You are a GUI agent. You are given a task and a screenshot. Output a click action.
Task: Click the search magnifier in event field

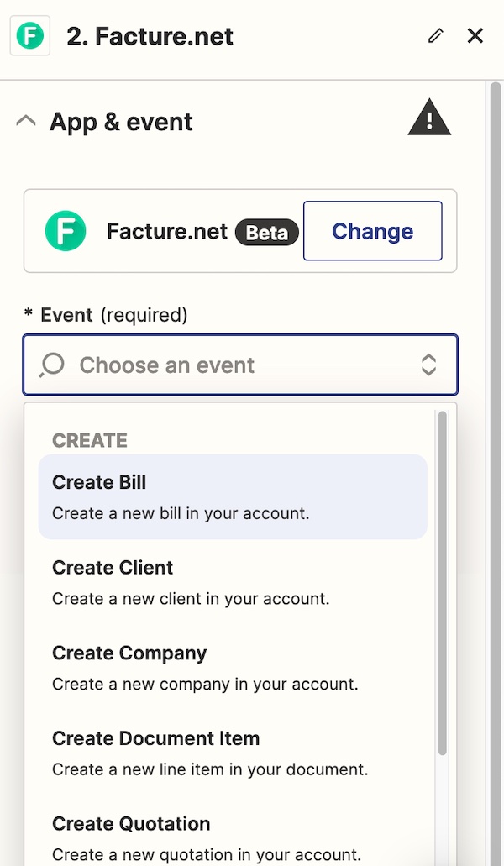52,365
